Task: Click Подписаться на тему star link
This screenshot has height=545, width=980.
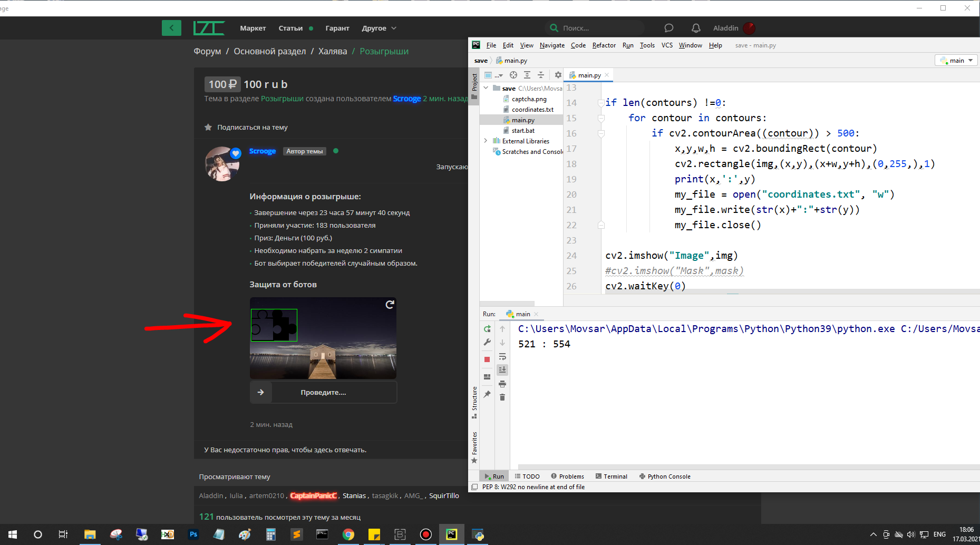Action: 246,127
